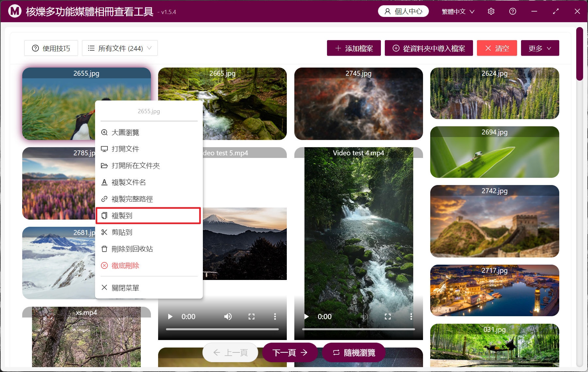Viewport: 588px width, 372px height.
Task: Click 上一頁 previous page button
Action: [x=230, y=352]
